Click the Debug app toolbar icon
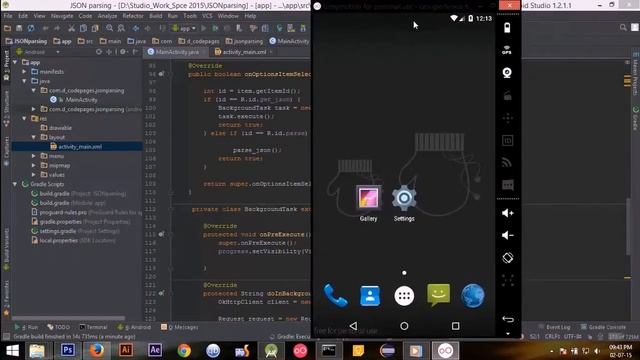 pos(216,28)
